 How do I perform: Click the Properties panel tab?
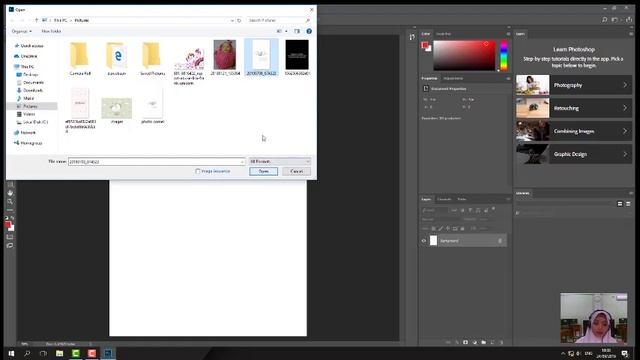pos(429,78)
